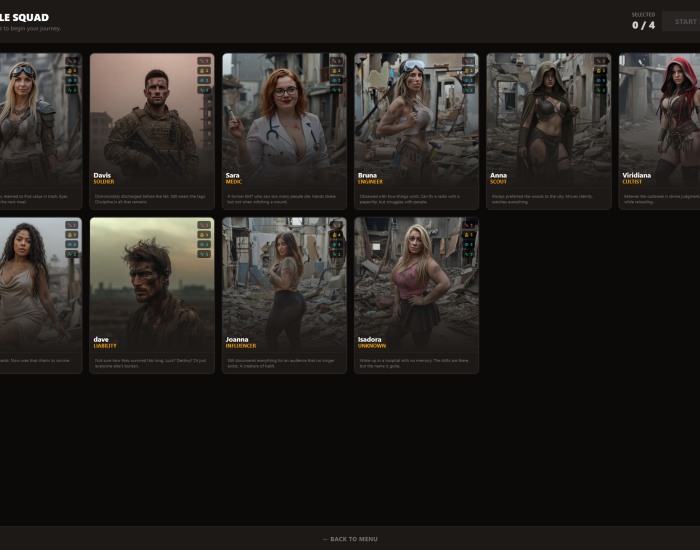
Task: Click the yellow stat badge on Sara card
Action: click(336, 71)
